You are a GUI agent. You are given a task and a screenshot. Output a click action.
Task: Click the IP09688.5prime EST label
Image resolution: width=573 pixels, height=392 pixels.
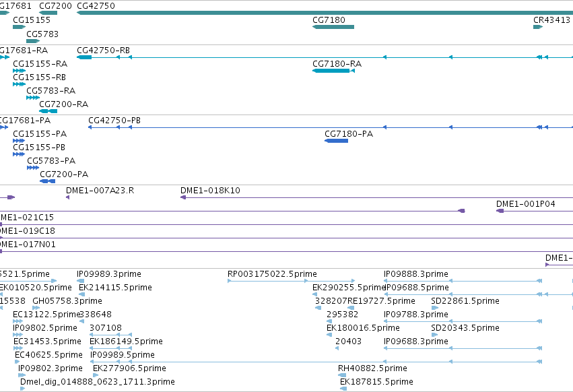(x=417, y=288)
